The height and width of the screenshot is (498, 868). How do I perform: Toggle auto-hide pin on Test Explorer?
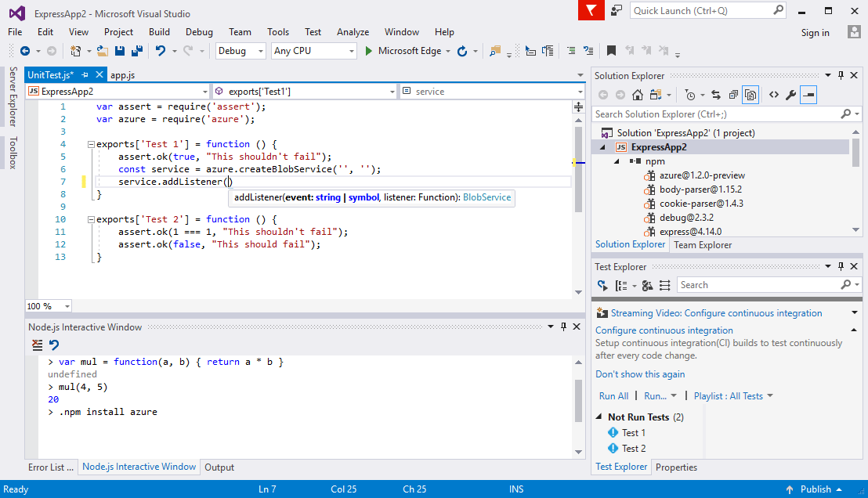(x=842, y=265)
